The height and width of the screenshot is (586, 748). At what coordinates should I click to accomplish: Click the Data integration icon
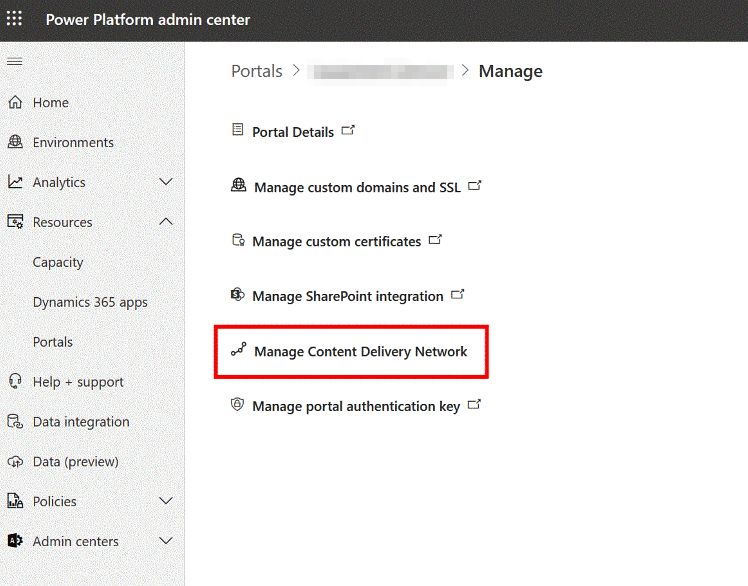[x=15, y=422]
